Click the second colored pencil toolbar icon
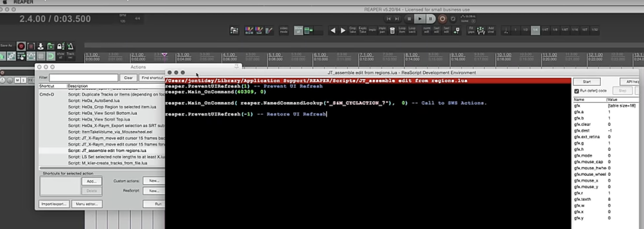The image size is (644, 229). point(259,31)
